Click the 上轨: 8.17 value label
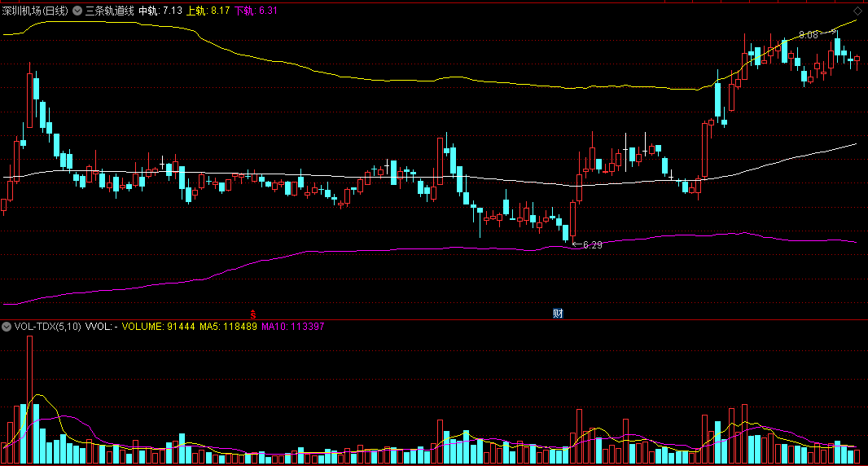This screenshot has width=868, height=466. tap(208, 11)
